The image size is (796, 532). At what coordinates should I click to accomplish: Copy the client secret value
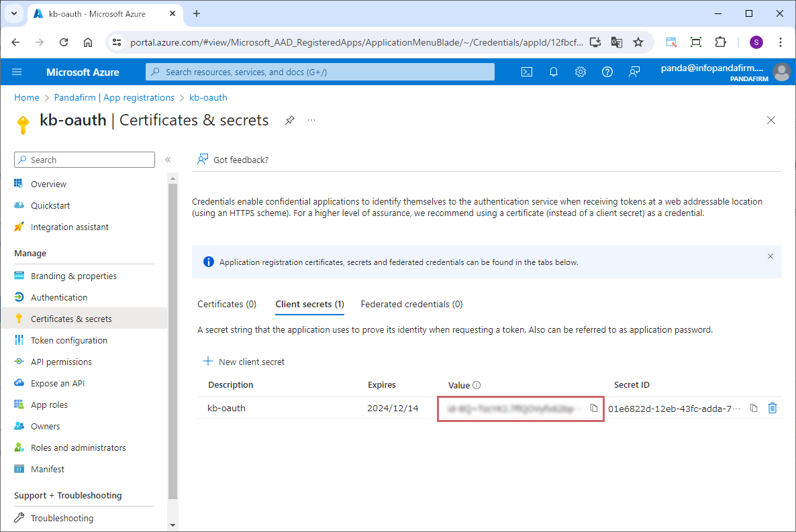[593, 408]
